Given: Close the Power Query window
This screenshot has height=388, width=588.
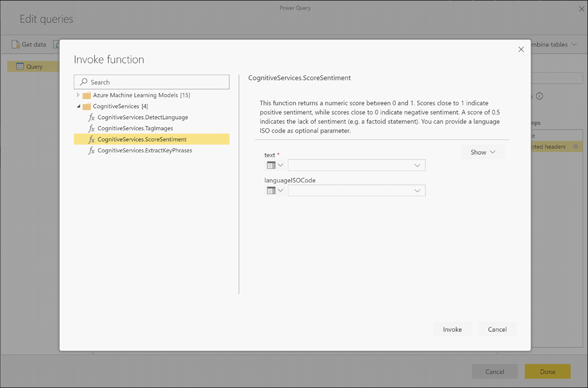Looking at the screenshot, I should coord(581,9).
